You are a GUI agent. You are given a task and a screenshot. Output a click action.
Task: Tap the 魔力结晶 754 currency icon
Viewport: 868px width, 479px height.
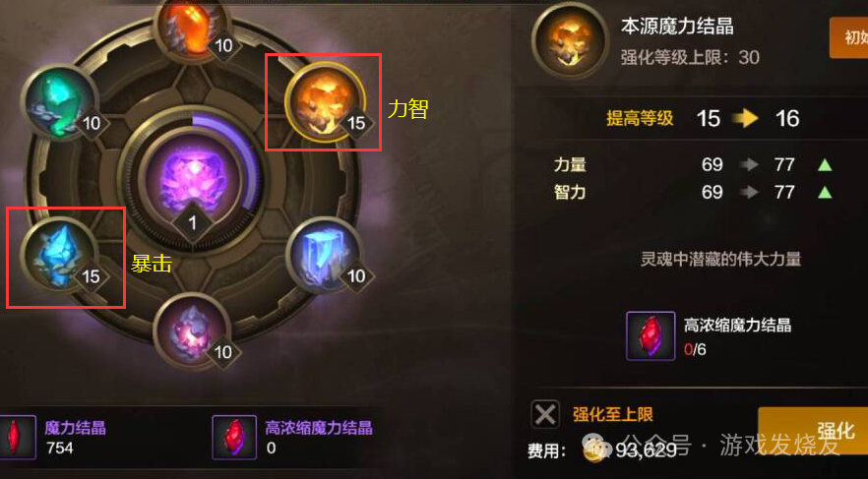pyautogui.click(x=14, y=437)
